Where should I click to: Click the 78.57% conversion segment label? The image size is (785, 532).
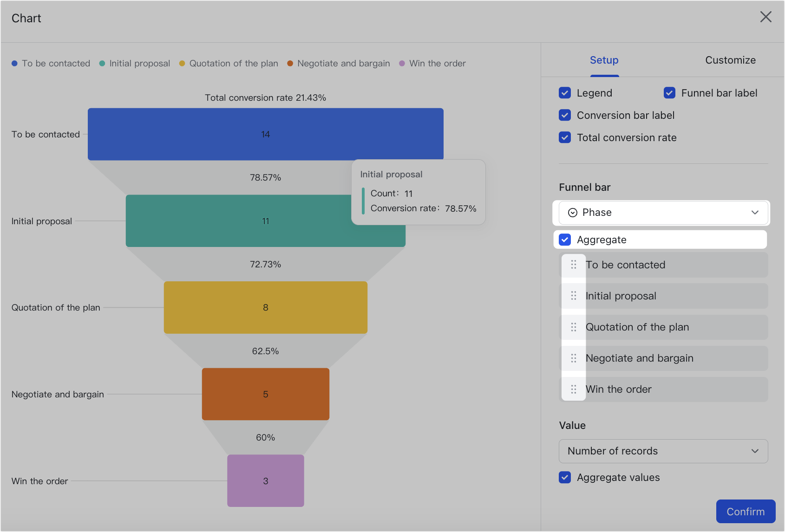266,177
